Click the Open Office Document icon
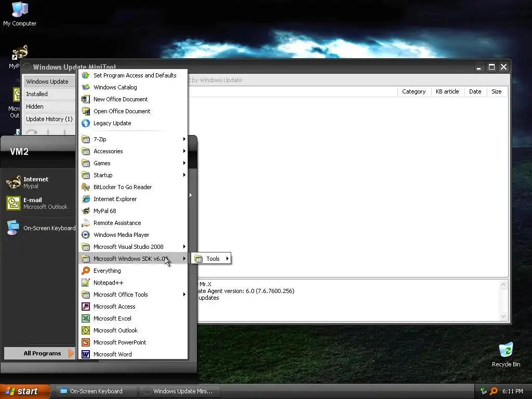This screenshot has width=532, height=399. (x=86, y=111)
